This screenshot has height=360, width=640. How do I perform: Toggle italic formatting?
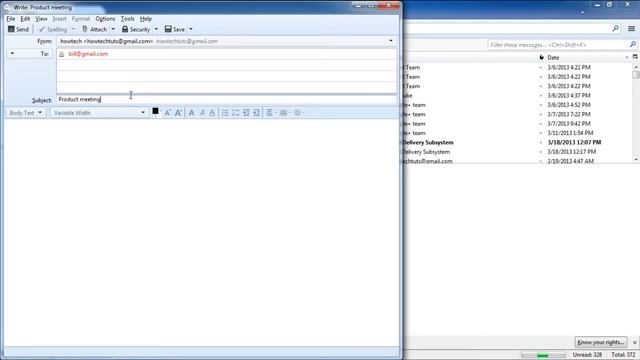(x=202, y=113)
